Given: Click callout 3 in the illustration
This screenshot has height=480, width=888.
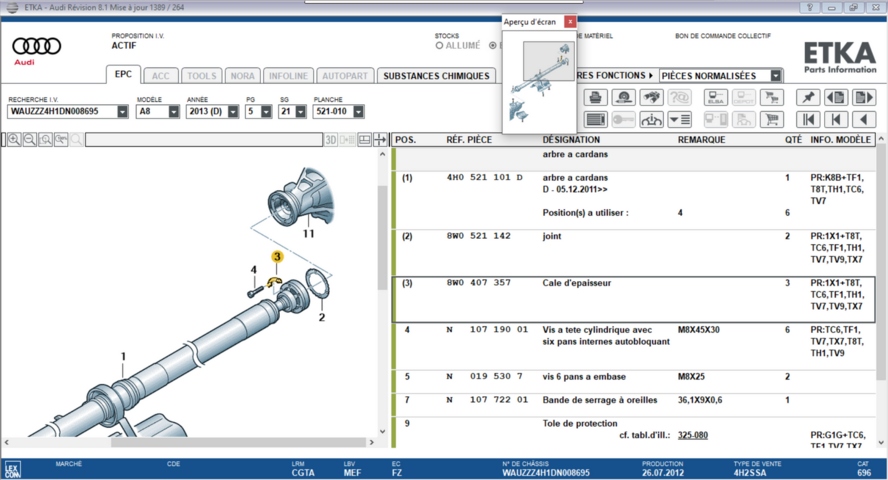Looking at the screenshot, I should (x=277, y=256).
